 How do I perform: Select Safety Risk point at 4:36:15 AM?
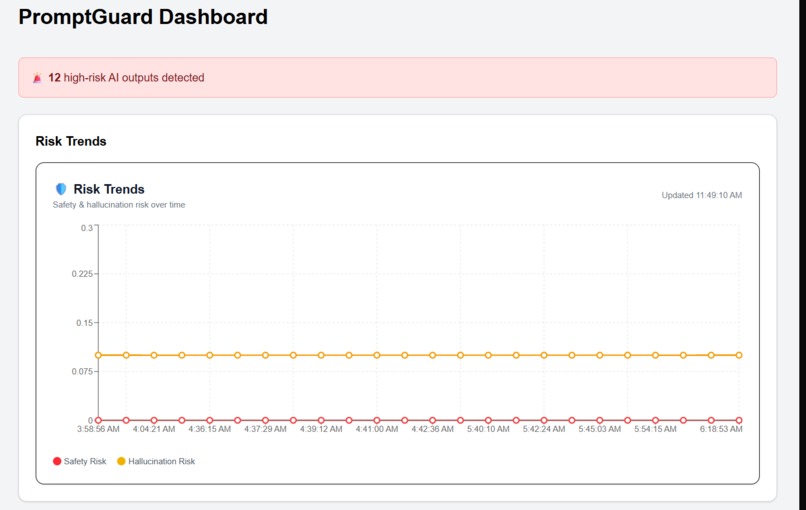pyautogui.click(x=210, y=420)
